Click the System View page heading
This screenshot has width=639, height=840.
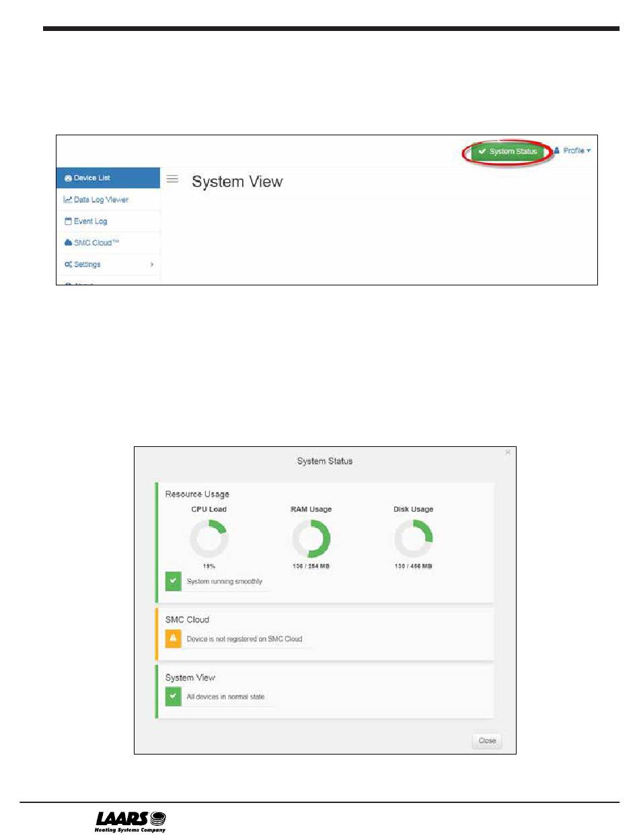pyautogui.click(x=237, y=182)
